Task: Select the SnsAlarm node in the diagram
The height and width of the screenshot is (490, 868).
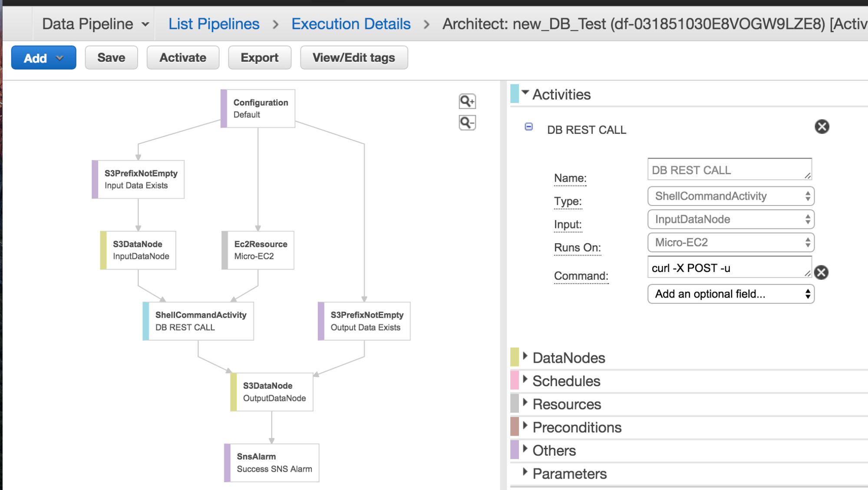Action: coord(272,462)
